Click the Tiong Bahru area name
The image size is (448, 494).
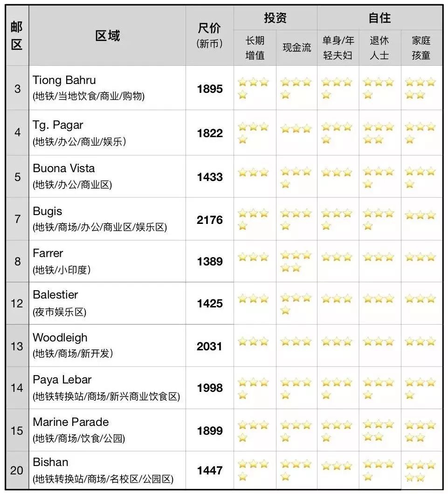pyautogui.click(x=64, y=80)
